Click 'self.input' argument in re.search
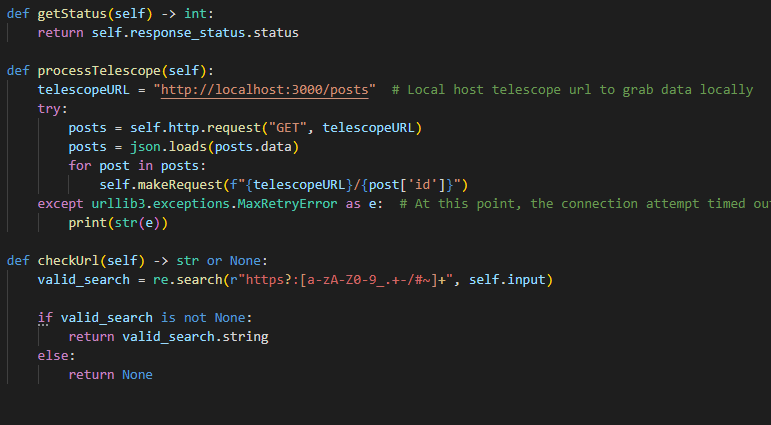771x425 pixels. pos(507,280)
